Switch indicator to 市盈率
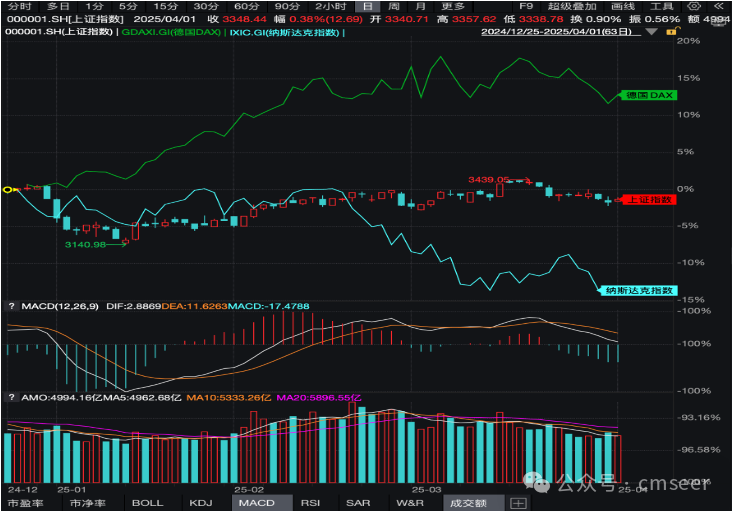This screenshot has width=732, height=512. click(x=25, y=503)
